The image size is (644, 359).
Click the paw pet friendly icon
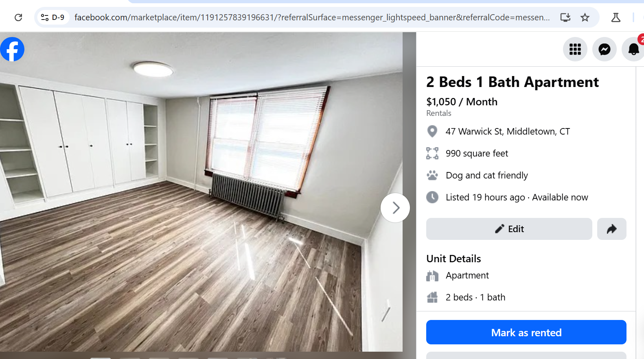(432, 175)
